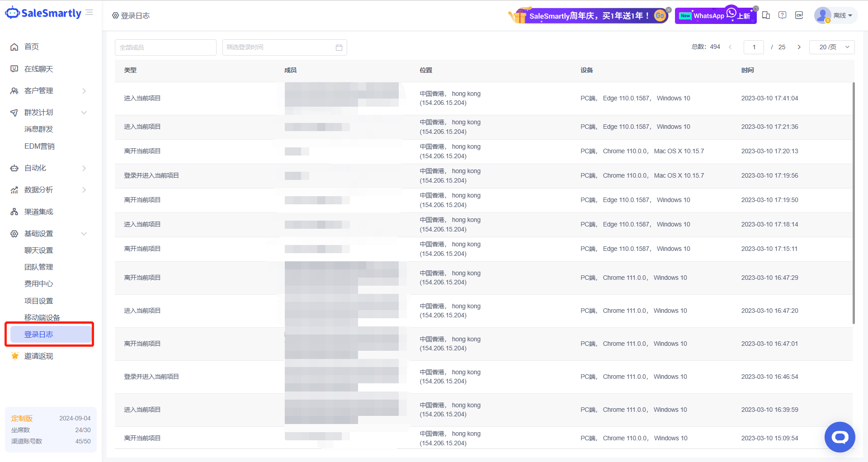Click the 全部成员 member filter field
This screenshot has height=462, width=868.
165,47
